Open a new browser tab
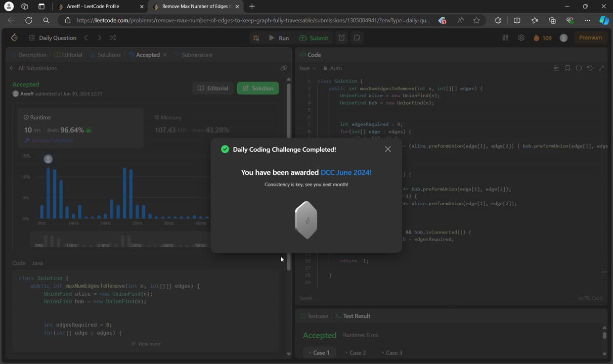 252,7
